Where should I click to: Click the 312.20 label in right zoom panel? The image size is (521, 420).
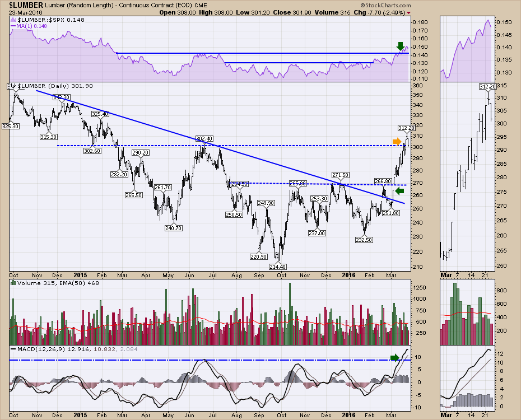click(x=488, y=86)
